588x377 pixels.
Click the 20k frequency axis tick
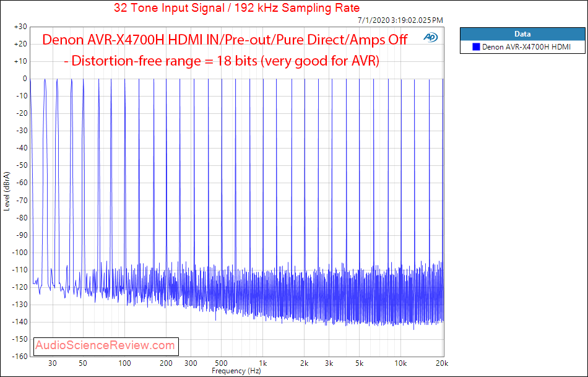[x=442, y=363]
